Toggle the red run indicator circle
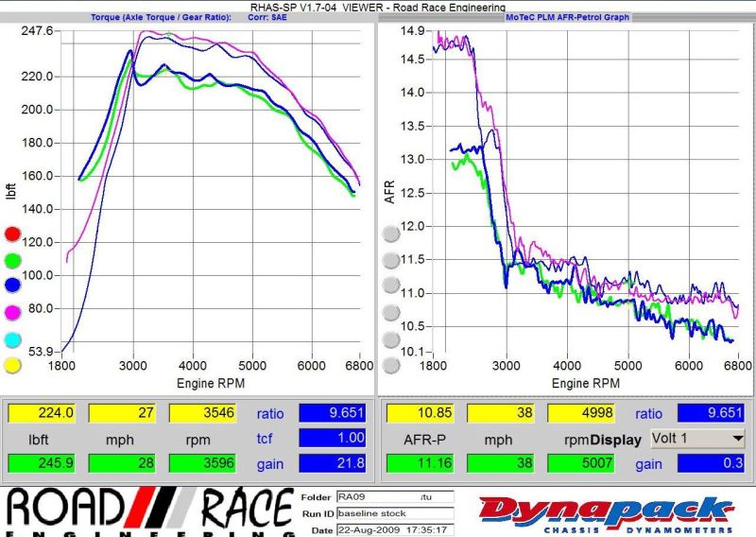This screenshot has width=756, height=537. tap(12, 234)
